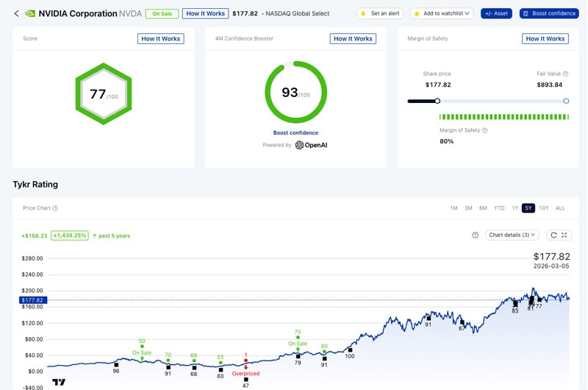Click the Set an alert button

(x=380, y=13)
